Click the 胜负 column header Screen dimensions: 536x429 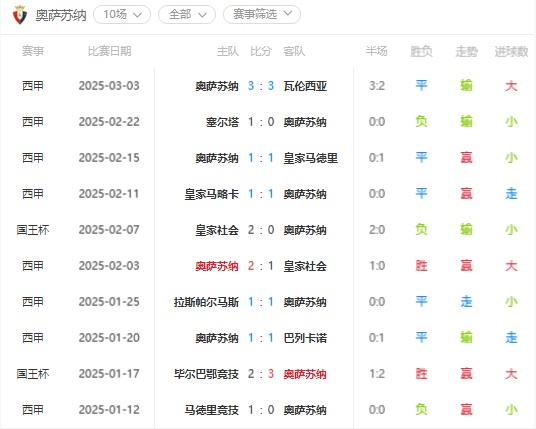tap(421, 51)
